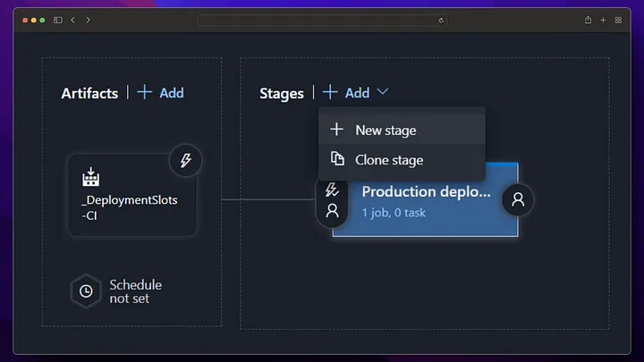Focus the browser address bar
This screenshot has width=644, height=362.
[322, 20]
